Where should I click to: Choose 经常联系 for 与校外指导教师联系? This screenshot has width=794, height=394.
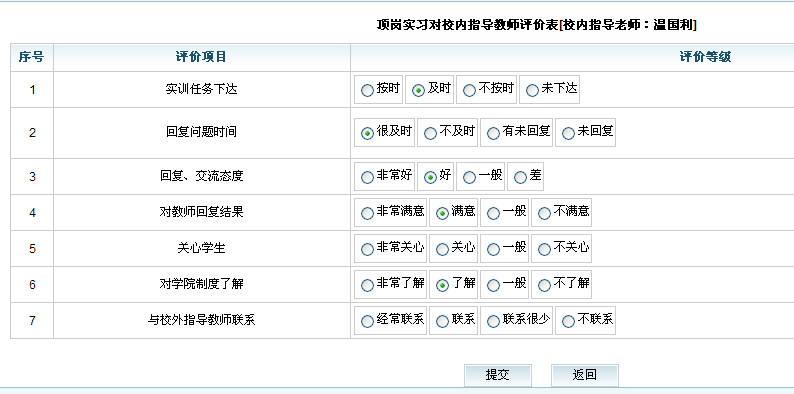point(367,322)
